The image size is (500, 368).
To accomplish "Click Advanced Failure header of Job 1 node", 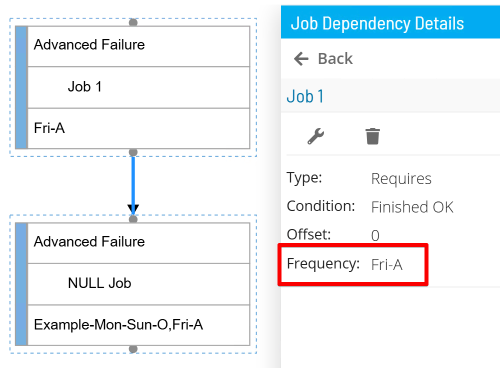I will coord(138,46).
